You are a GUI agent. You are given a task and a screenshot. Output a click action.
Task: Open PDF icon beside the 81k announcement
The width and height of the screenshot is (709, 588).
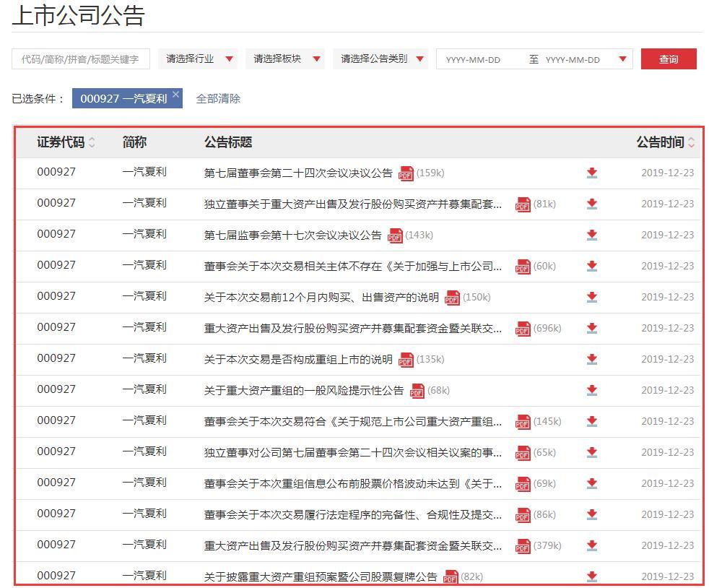click(523, 204)
